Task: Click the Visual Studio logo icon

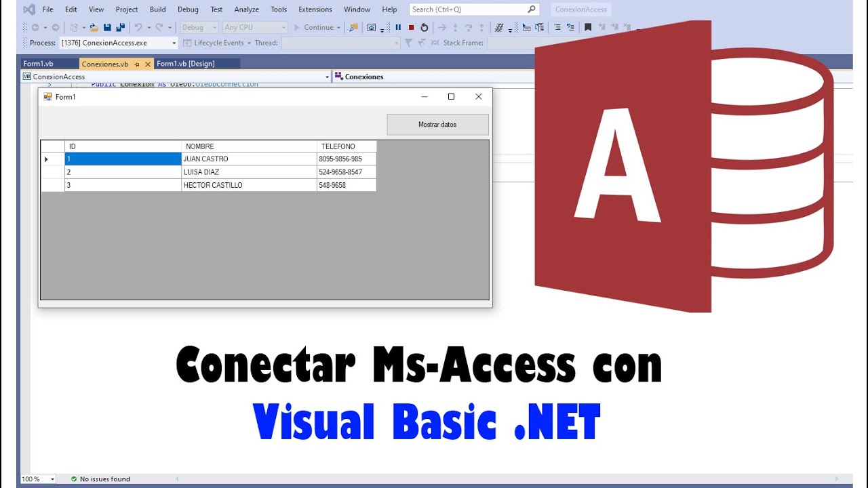Action: click(28, 9)
